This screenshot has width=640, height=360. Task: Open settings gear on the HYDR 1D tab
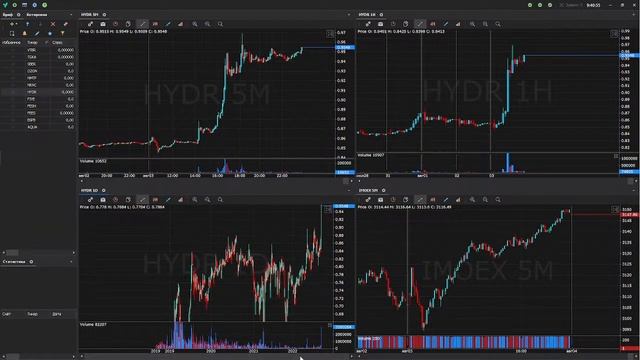click(104, 190)
